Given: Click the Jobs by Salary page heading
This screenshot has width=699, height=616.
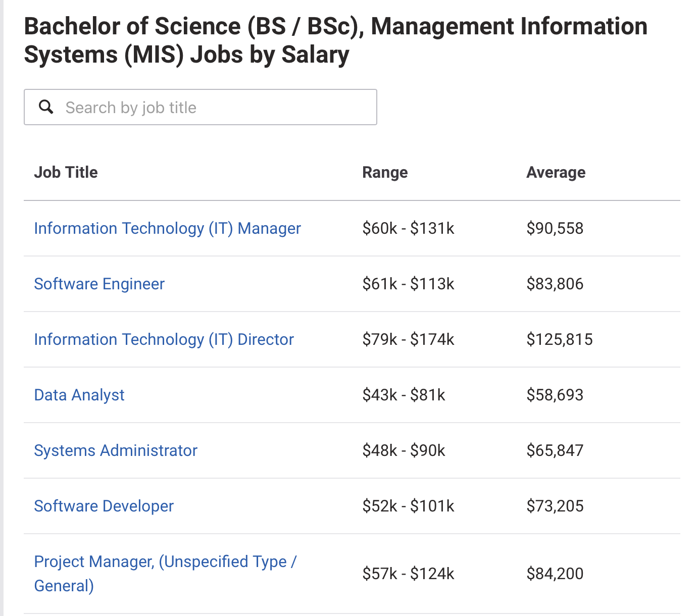Looking at the screenshot, I should pyautogui.click(x=335, y=40).
